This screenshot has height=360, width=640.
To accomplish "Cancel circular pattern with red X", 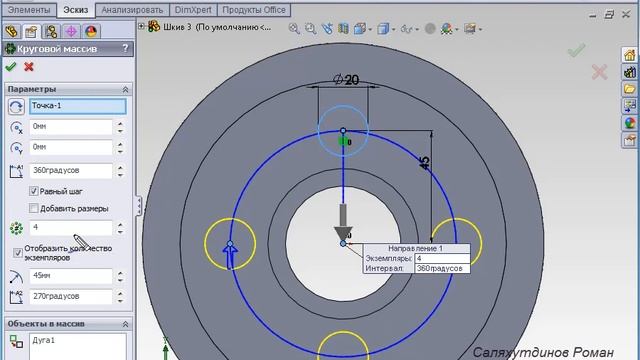I will [x=29, y=67].
